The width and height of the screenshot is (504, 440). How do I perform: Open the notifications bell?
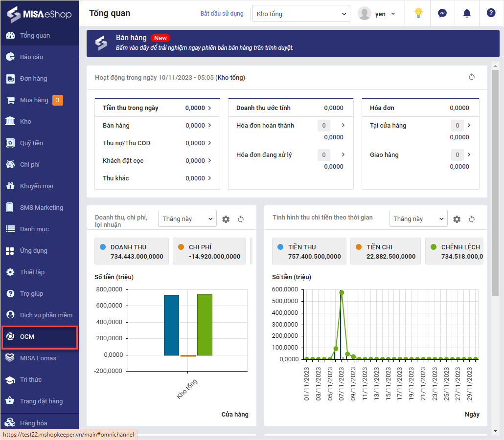tap(466, 13)
